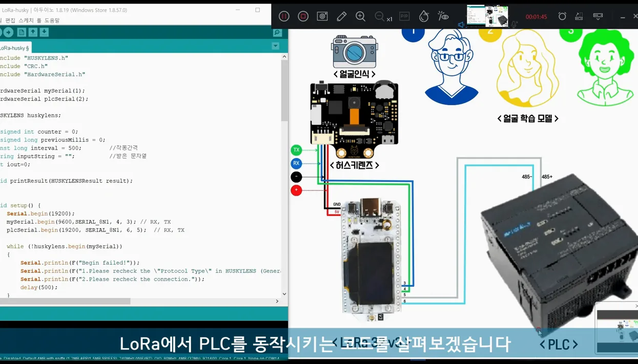Open the 편집 menu
Viewport: 638px width, 364px height.
10,20
